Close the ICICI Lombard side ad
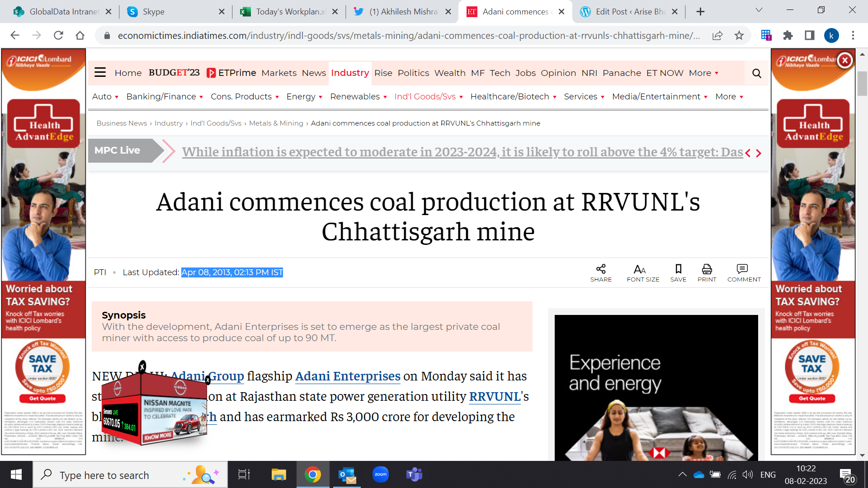Viewport: 868px width, 488px height. [844, 60]
